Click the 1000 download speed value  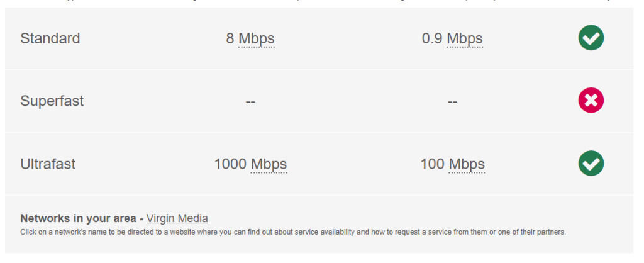pyautogui.click(x=230, y=164)
